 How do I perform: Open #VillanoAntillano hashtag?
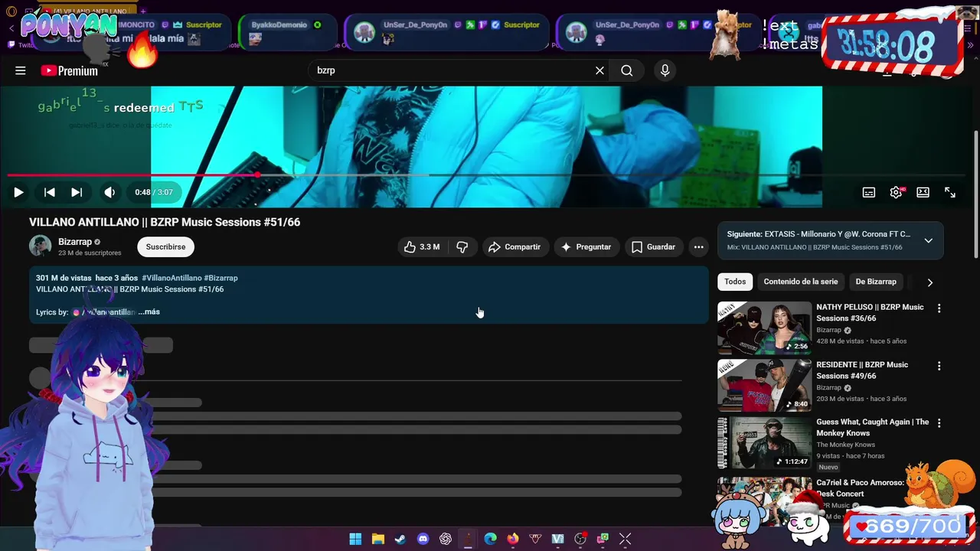[x=171, y=278]
